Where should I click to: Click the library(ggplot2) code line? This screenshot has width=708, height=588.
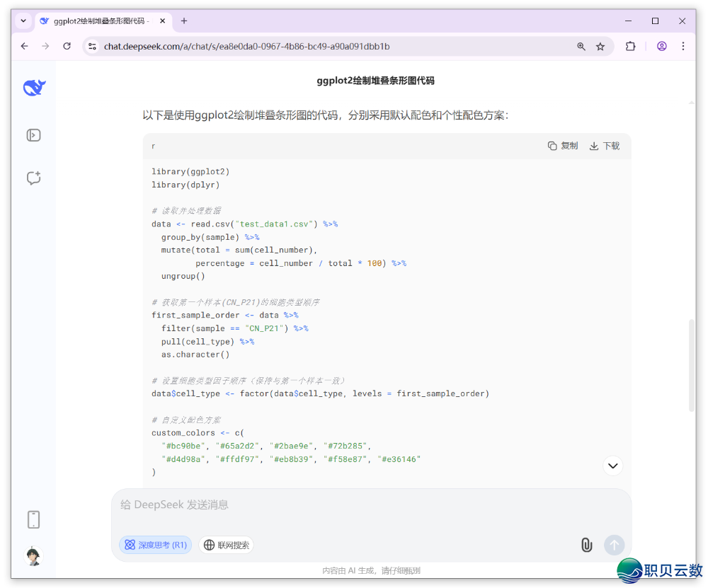(190, 171)
